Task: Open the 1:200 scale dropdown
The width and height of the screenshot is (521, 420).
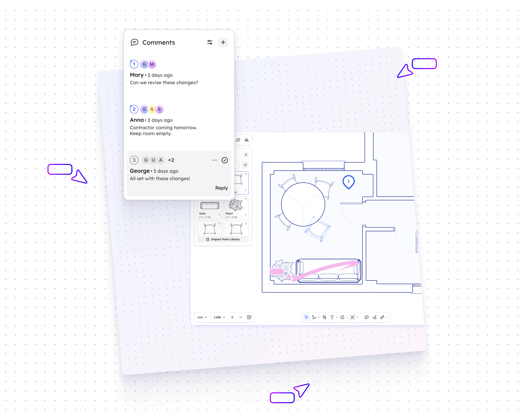Action: [x=219, y=317]
